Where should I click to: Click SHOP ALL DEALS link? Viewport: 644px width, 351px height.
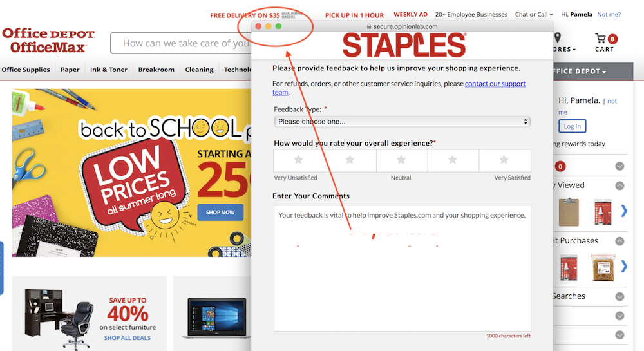pyautogui.click(x=128, y=338)
